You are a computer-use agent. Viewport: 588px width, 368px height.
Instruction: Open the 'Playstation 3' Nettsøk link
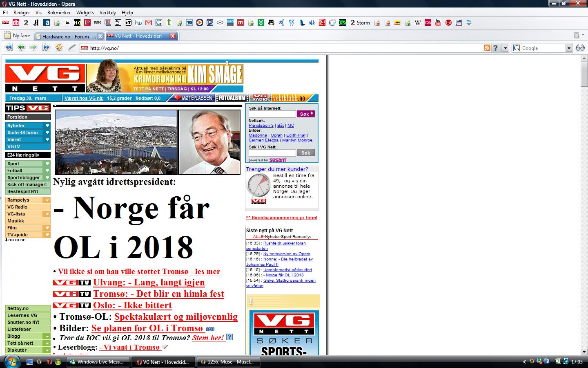pyautogui.click(x=261, y=126)
